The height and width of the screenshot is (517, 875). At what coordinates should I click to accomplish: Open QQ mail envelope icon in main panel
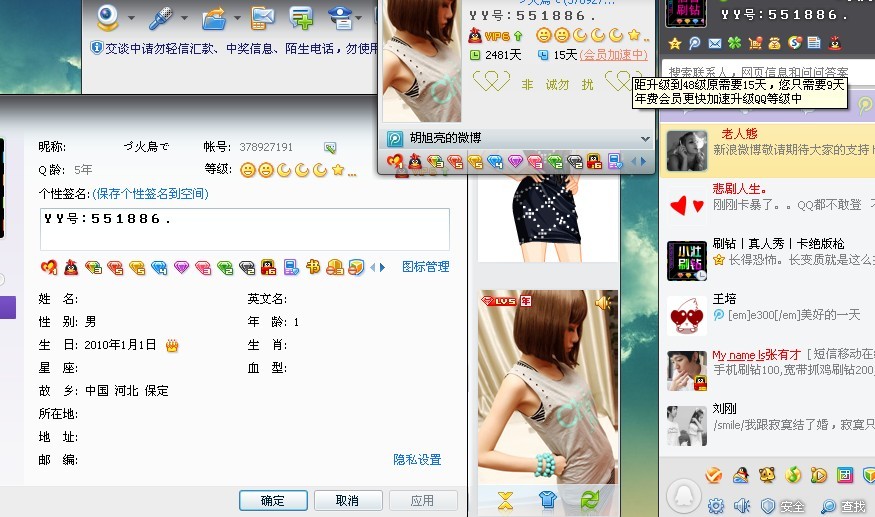(x=714, y=43)
